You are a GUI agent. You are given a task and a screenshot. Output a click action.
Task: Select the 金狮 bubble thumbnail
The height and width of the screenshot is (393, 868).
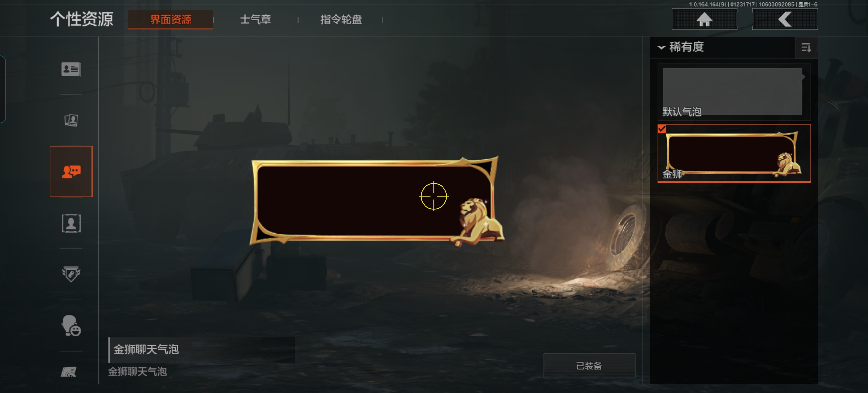[734, 154]
